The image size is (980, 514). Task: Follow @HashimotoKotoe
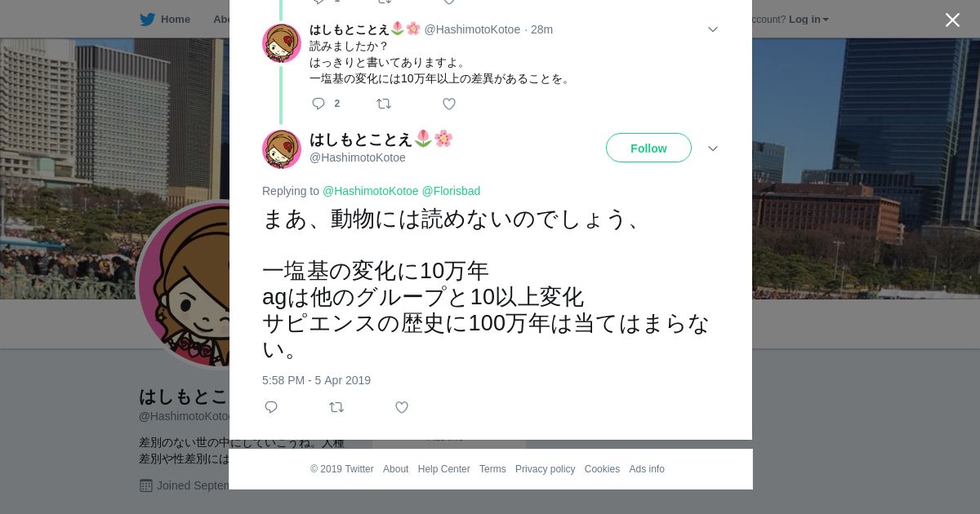tap(648, 148)
